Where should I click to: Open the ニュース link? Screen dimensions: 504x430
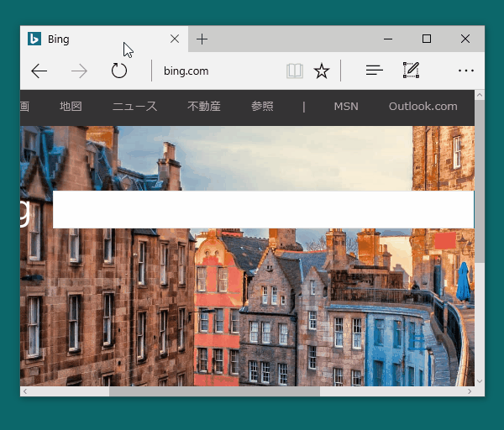tap(134, 106)
